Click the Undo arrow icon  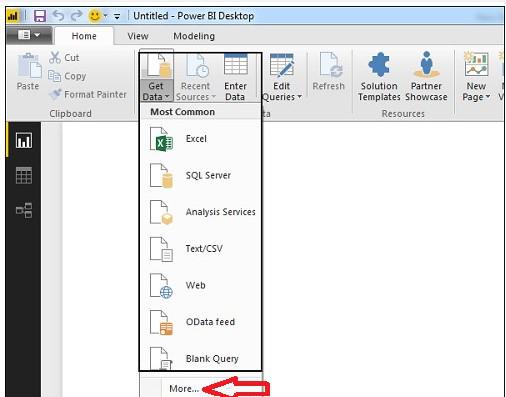(x=59, y=15)
